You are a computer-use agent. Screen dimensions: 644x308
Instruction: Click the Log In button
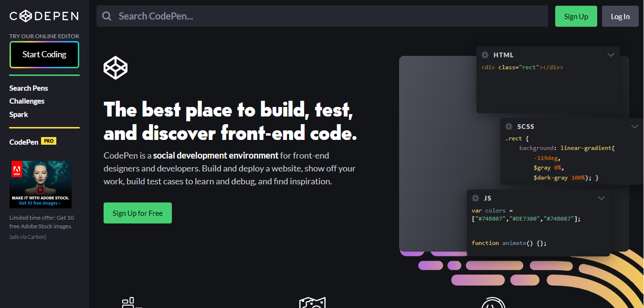[x=620, y=16]
